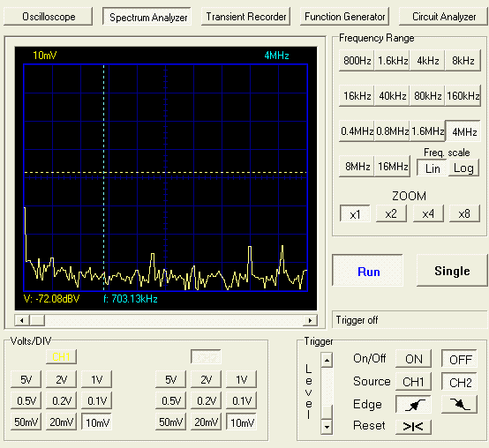
Task: Choose the 4kHz frequency range
Action: point(427,61)
